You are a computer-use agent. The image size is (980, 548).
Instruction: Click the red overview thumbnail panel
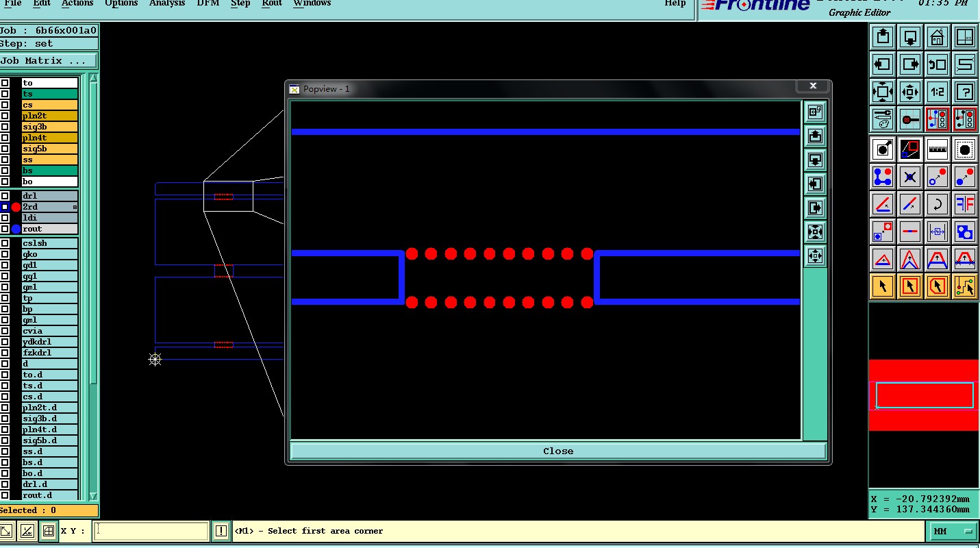[x=923, y=395]
